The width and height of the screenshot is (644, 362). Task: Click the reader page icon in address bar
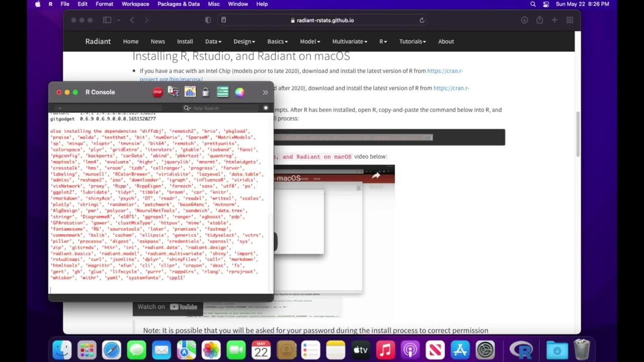[x=224, y=20]
